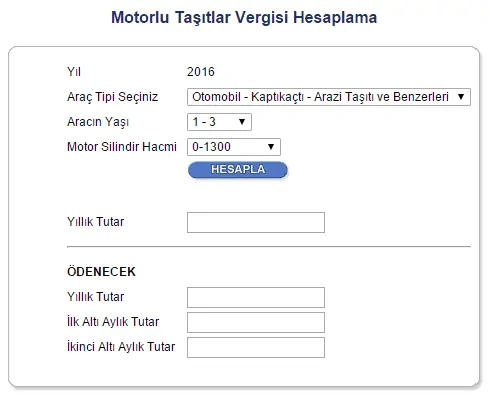Click the 2016 year value
The height and width of the screenshot is (395, 489).
[201, 72]
